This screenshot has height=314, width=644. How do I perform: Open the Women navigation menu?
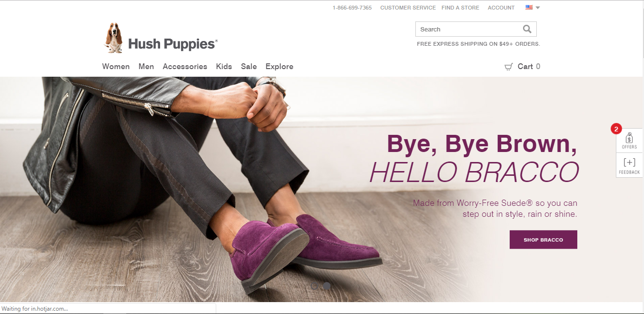tap(116, 67)
